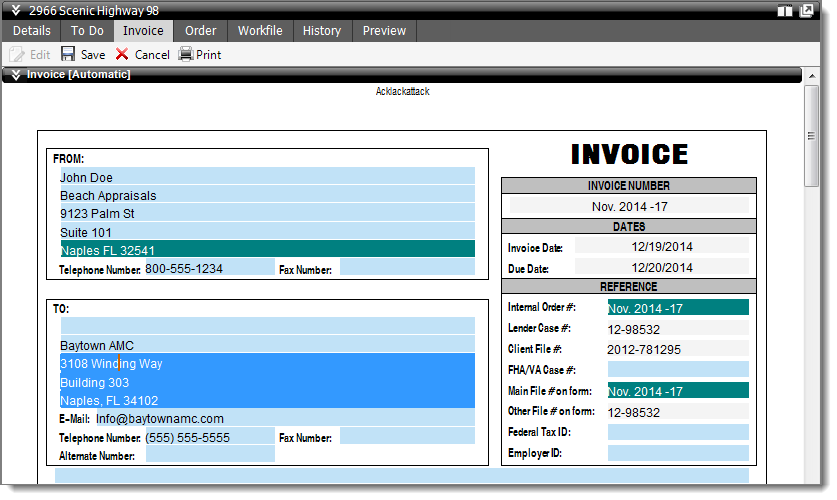Click the Save disk icon
The height and width of the screenshot is (500, 837).
[x=68, y=54]
